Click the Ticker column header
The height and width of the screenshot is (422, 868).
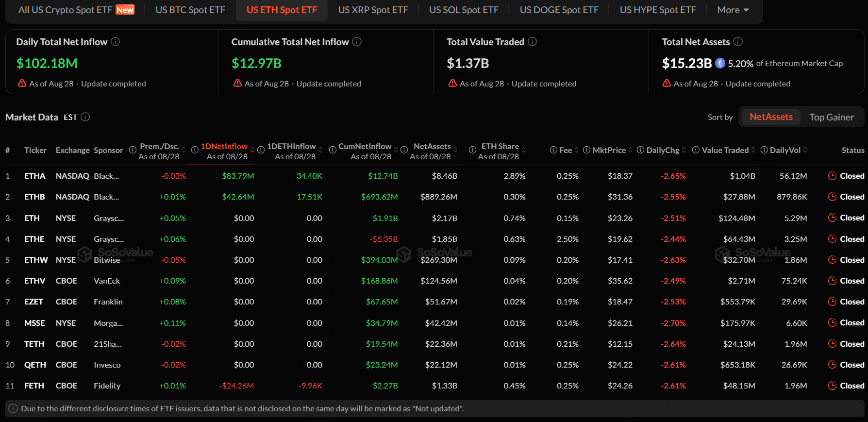click(x=35, y=150)
